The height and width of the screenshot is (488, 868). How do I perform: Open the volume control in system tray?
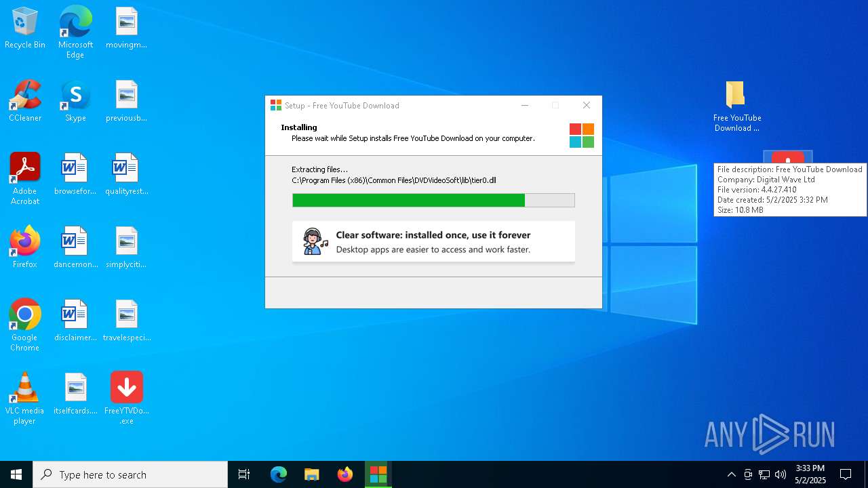point(781,474)
